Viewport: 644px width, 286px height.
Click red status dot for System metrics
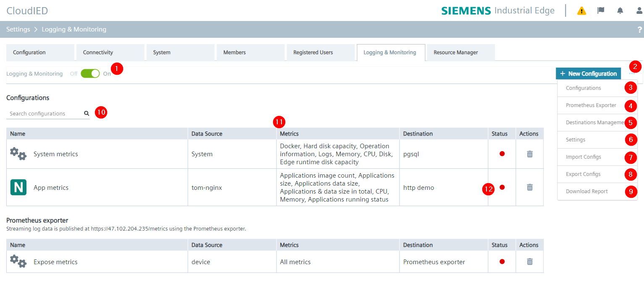coord(502,154)
